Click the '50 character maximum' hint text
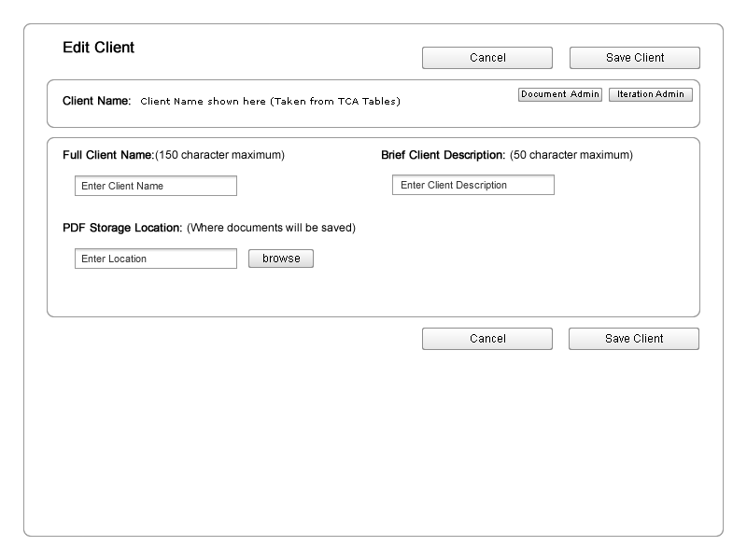 coord(571,155)
